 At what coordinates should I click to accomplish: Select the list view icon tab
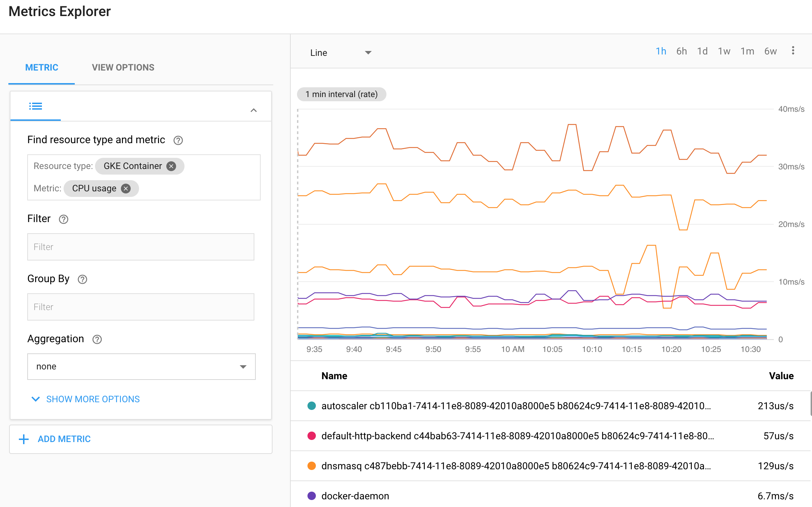click(x=36, y=106)
